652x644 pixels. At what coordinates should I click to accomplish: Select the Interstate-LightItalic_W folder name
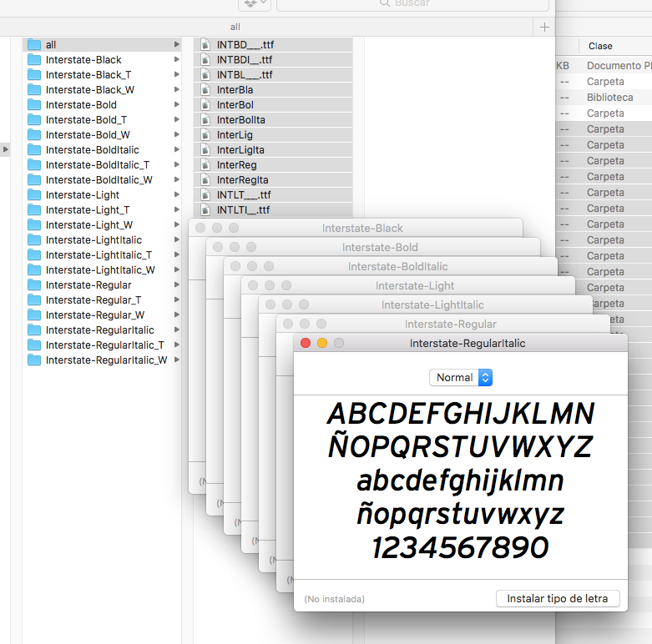[x=100, y=269]
